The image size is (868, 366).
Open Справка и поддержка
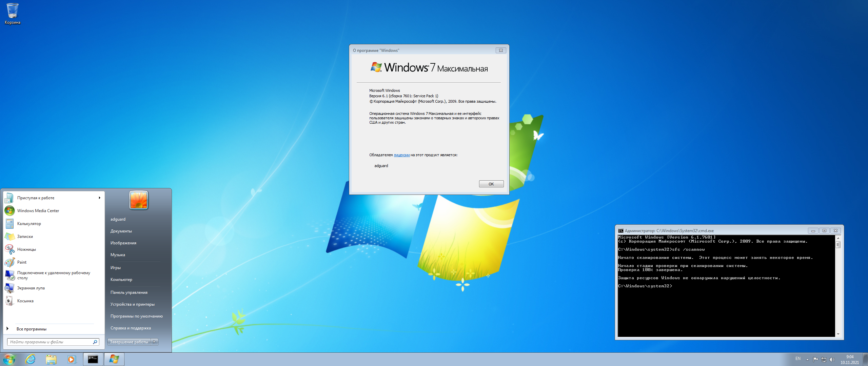pos(131,328)
